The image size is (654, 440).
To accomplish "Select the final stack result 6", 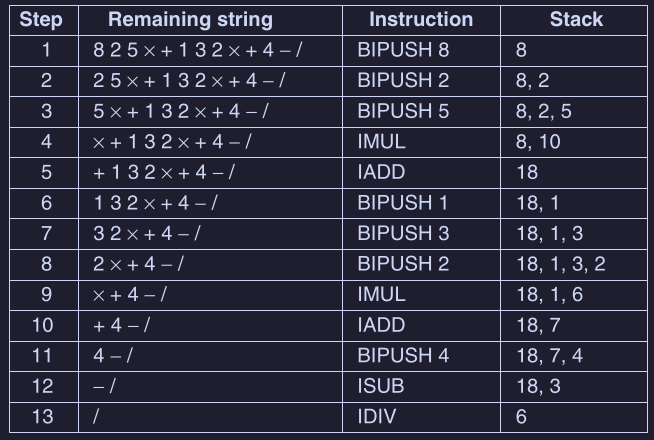I will click(x=522, y=416).
